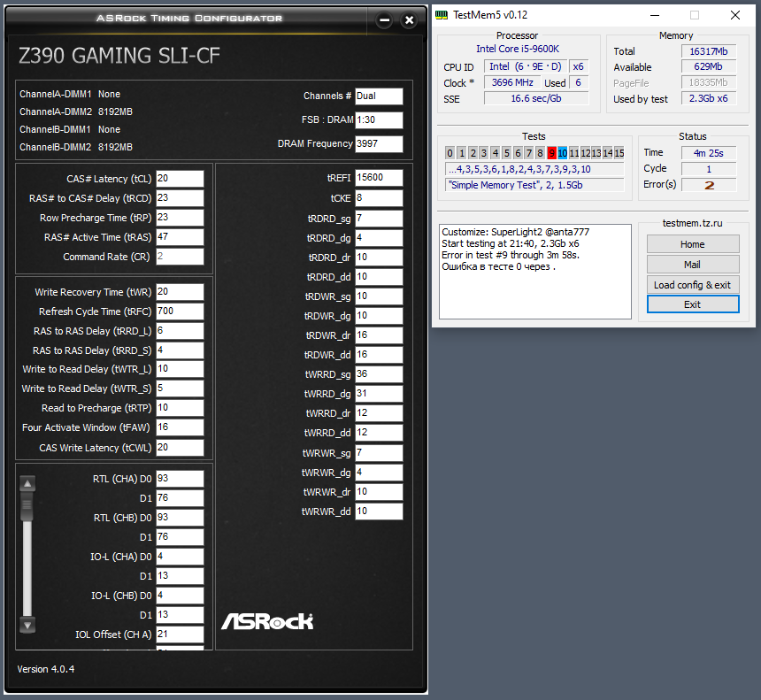Click Load config & exit button
The height and width of the screenshot is (700, 761).
coord(693,285)
